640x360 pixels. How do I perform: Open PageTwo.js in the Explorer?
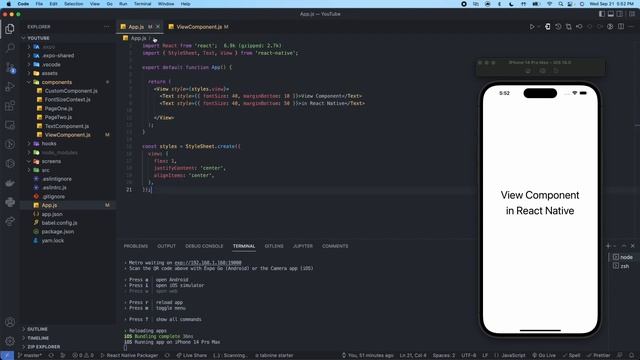[58, 117]
